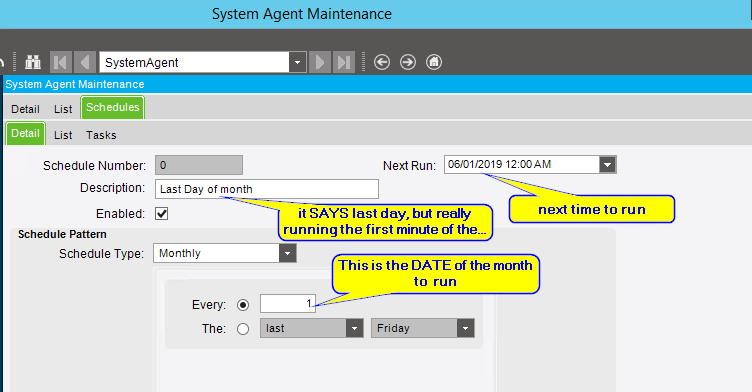Click the circled back arrow icon
The height and width of the screenshot is (392, 752).
click(x=382, y=62)
